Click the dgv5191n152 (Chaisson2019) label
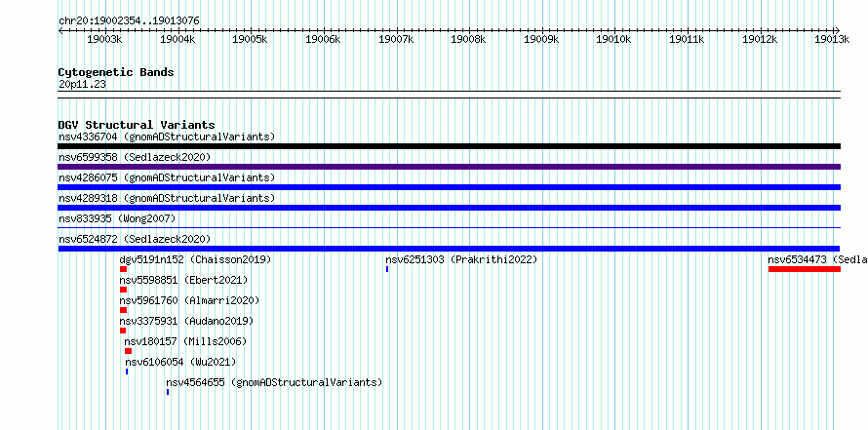The height and width of the screenshot is (430, 868). 195,259
